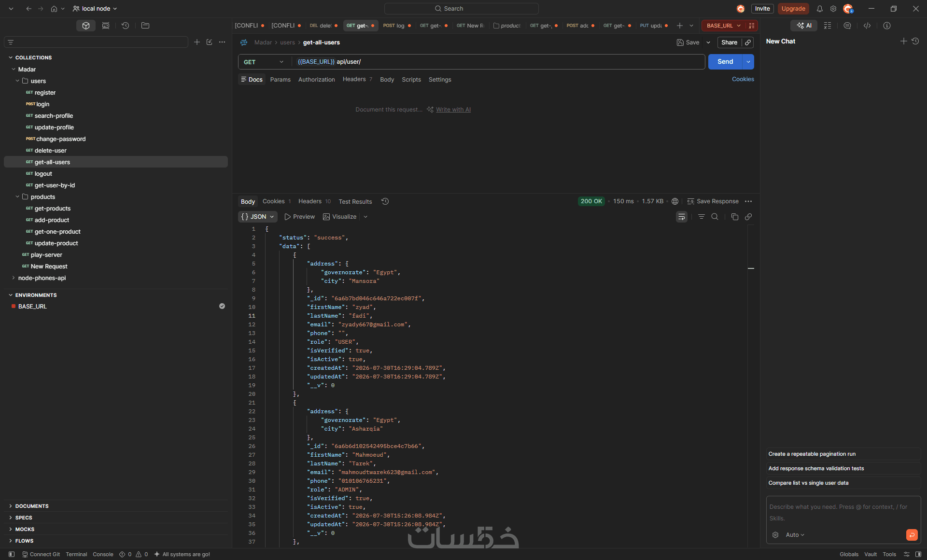Expand the DOCUMENTS section
927x560 pixels.
point(32,506)
